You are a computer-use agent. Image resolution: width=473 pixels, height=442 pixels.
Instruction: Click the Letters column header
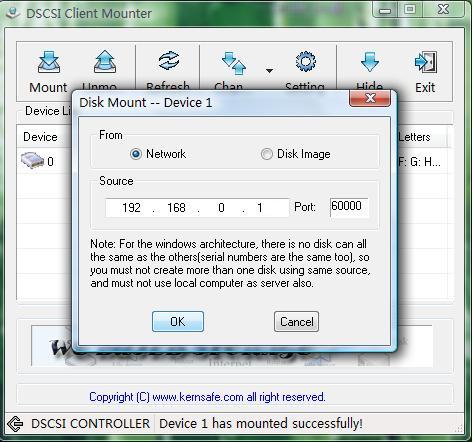coord(415,137)
